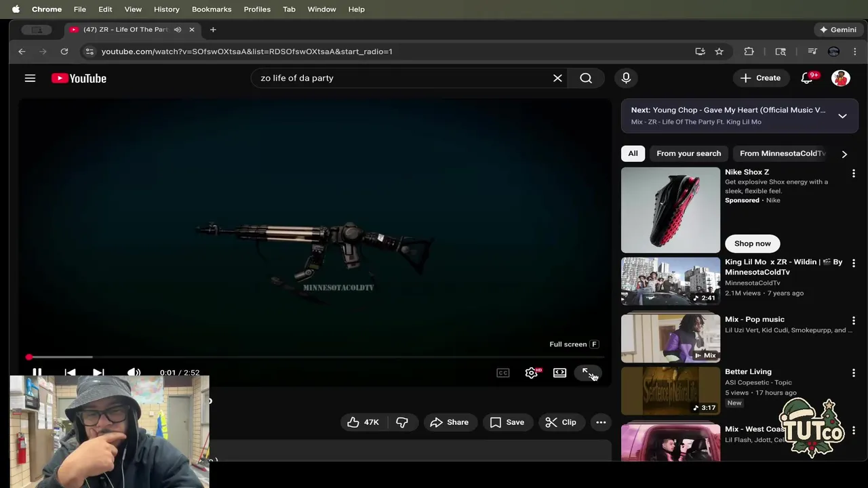The width and height of the screenshot is (868, 488).
Task: Open the account avatar menu
Action: coord(841,78)
